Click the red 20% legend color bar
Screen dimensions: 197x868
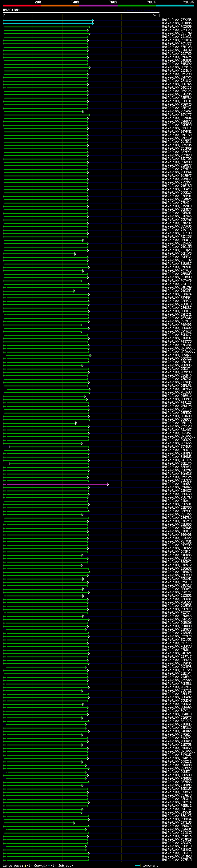pyautogui.click(x=22, y=6)
